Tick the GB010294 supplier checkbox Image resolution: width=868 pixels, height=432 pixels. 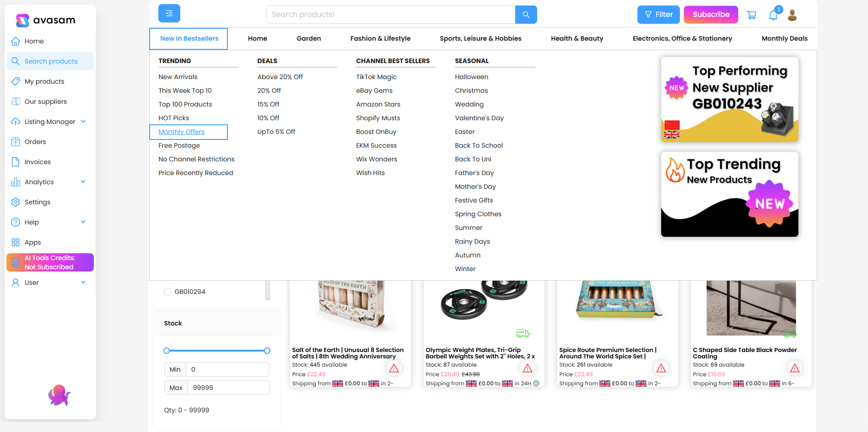click(x=167, y=292)
